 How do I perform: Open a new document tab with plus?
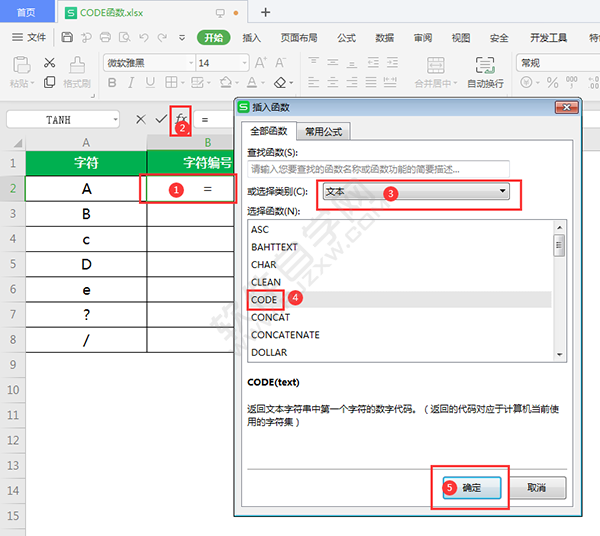[x=265, y=13]
